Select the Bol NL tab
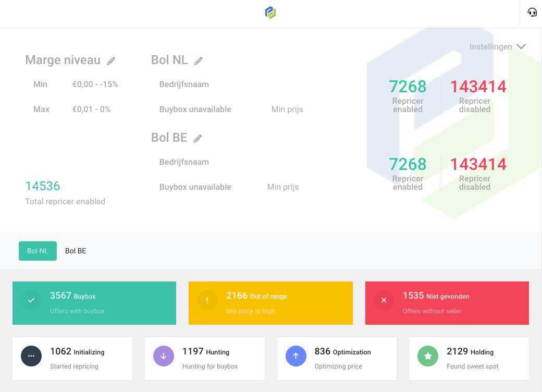The width and height of the screenshot is (542, 392). pos(38,251)
